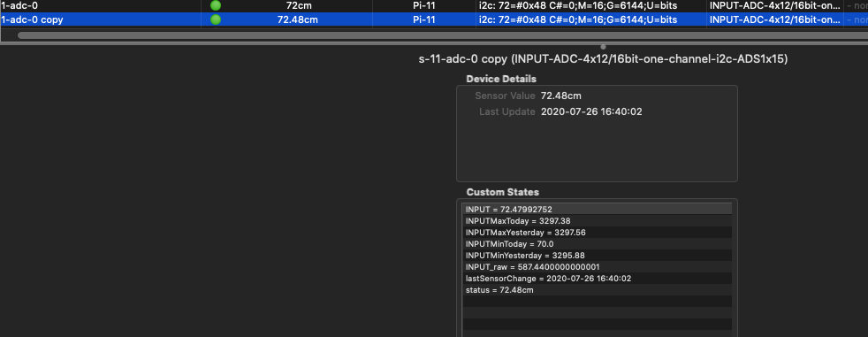The width and height of the screenshot is (868, 337).
Task: Select INPUT = 72.47992752 state row
Action: 597,209
